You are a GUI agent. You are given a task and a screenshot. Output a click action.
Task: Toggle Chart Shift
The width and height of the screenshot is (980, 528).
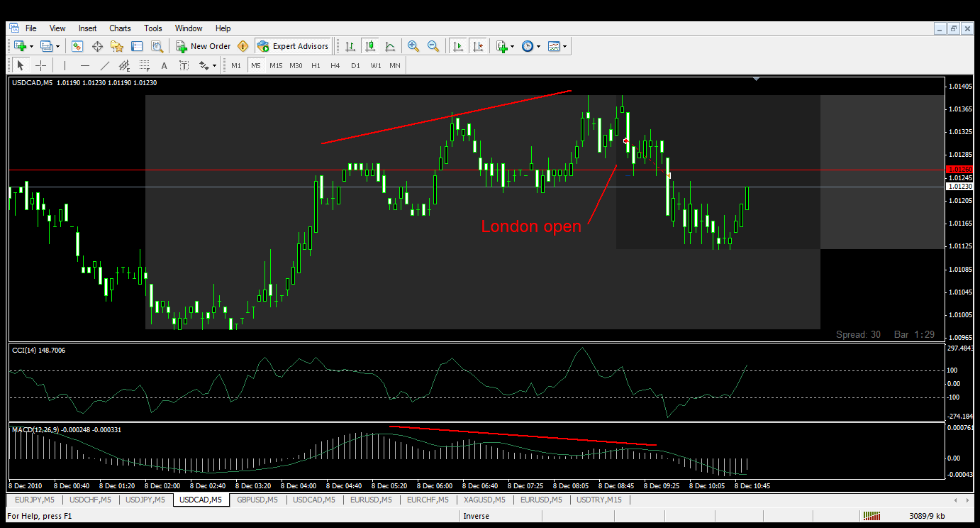478,46
